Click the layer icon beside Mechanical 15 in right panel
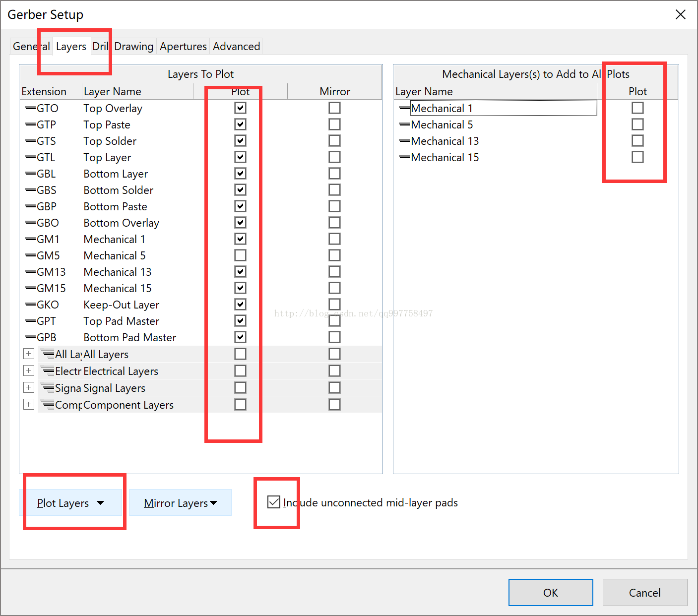This screenshot has width=698, height=616. tap(404, 157)
